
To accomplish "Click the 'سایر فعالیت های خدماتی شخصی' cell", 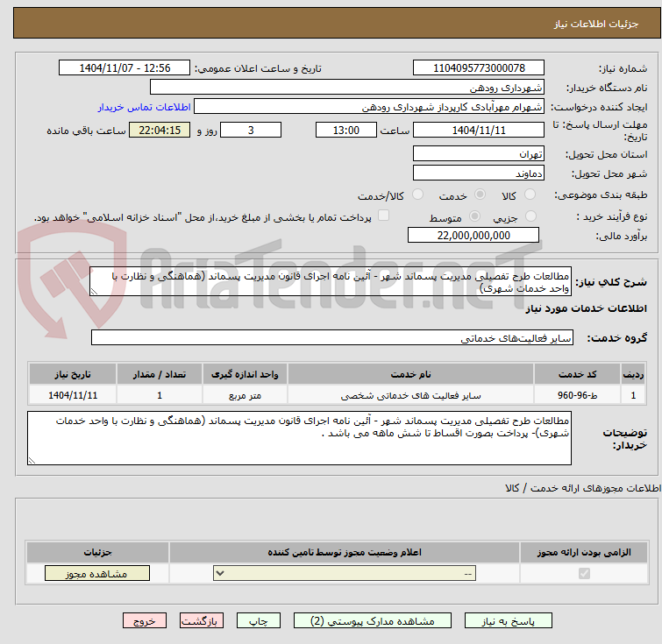I will (411, 395).
